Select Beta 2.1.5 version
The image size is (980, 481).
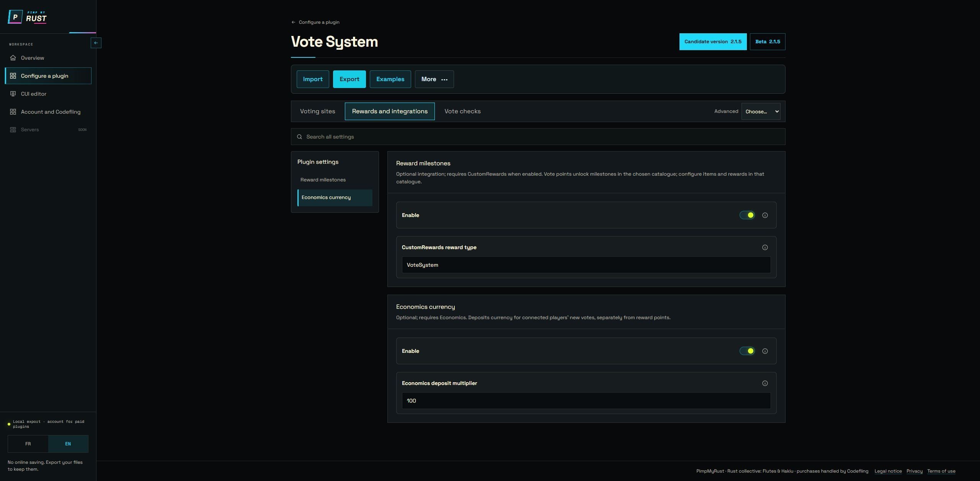pyautogui.click(x=768, y=42)
